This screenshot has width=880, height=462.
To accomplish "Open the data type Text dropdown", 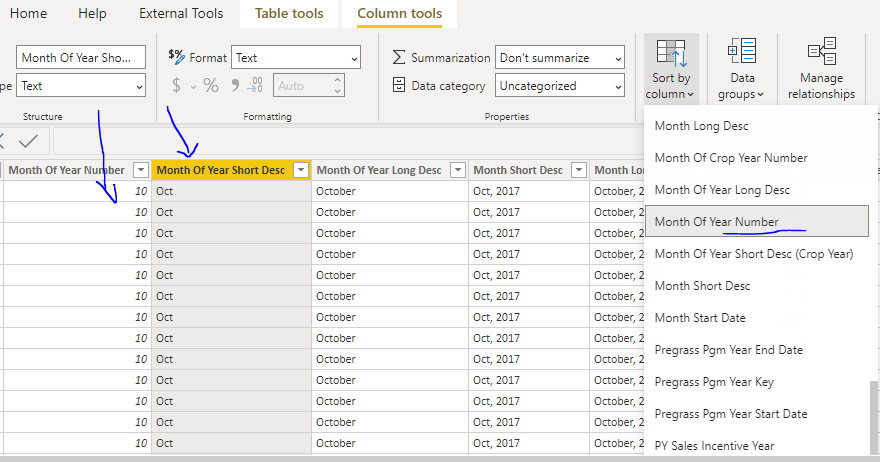I will [81, 85].
